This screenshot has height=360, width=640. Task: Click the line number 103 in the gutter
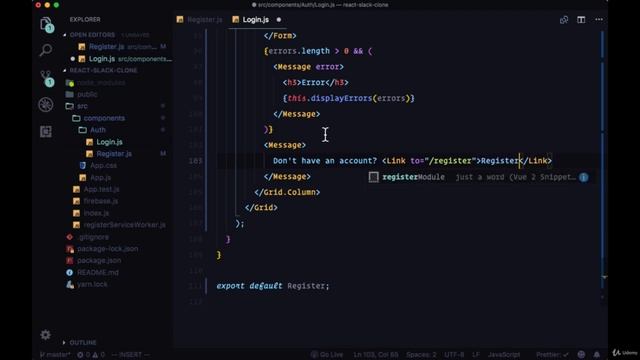click(x=196, y=161)
